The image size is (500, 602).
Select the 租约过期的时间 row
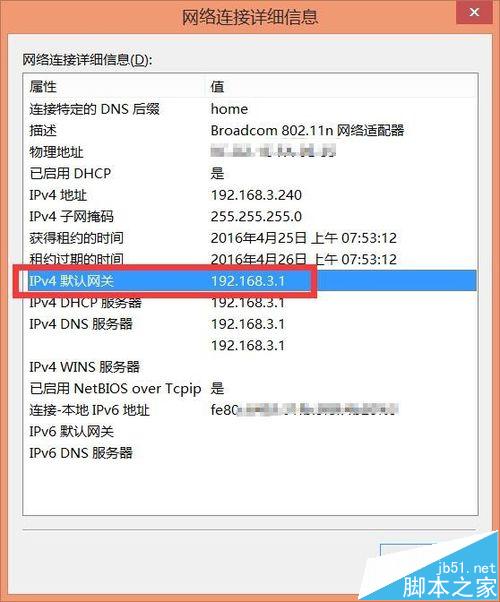coord(251,260)
